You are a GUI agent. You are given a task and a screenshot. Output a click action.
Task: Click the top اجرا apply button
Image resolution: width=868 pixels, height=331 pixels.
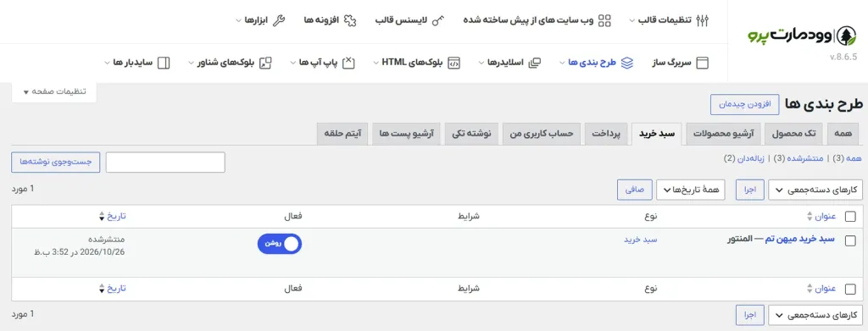click(749, 190)
